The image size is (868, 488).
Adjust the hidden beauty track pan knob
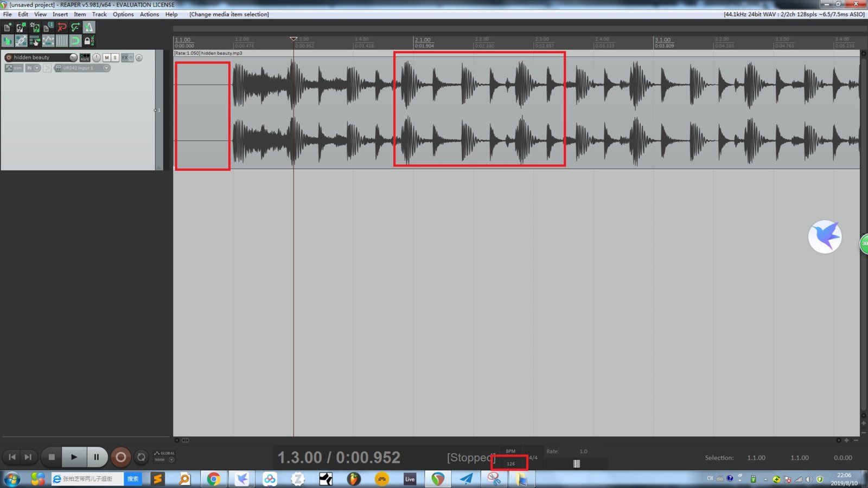click(x=97, y=57)
